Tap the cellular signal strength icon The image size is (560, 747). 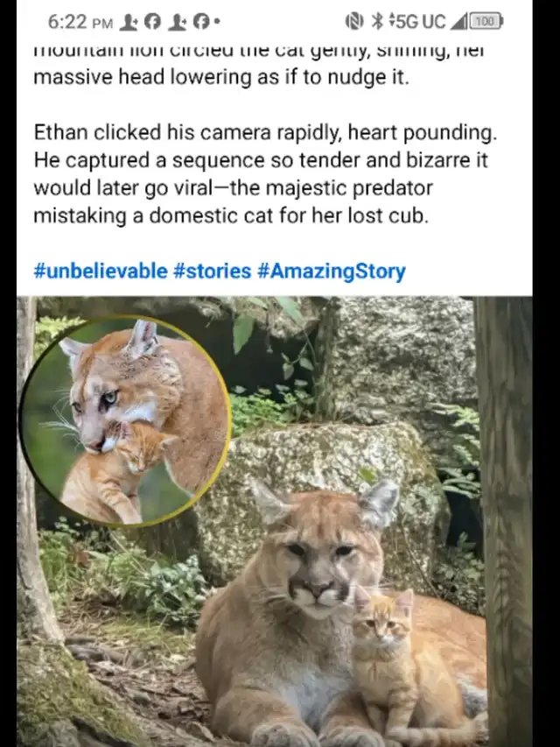(x=458, y=21)
